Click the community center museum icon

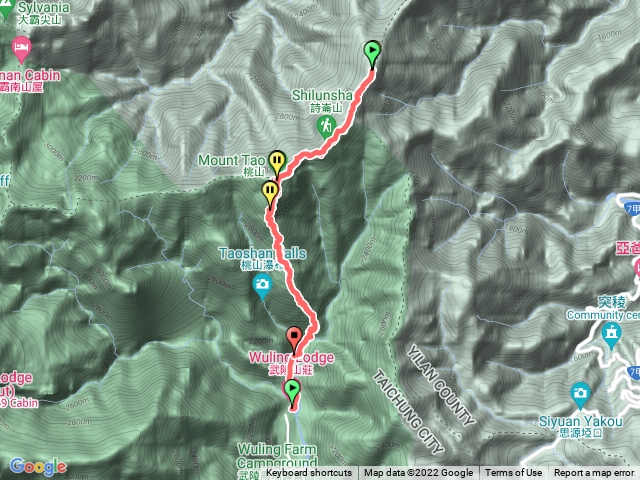[x=611, y=335]
